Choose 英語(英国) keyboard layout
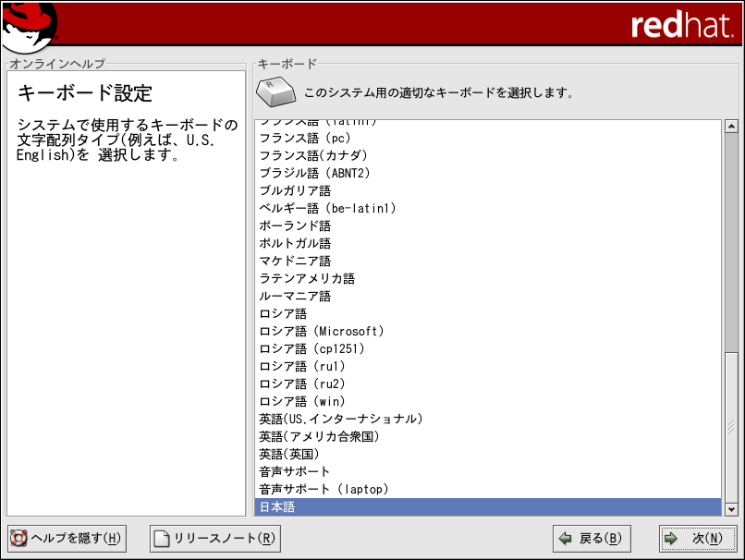 coord(289,454)
